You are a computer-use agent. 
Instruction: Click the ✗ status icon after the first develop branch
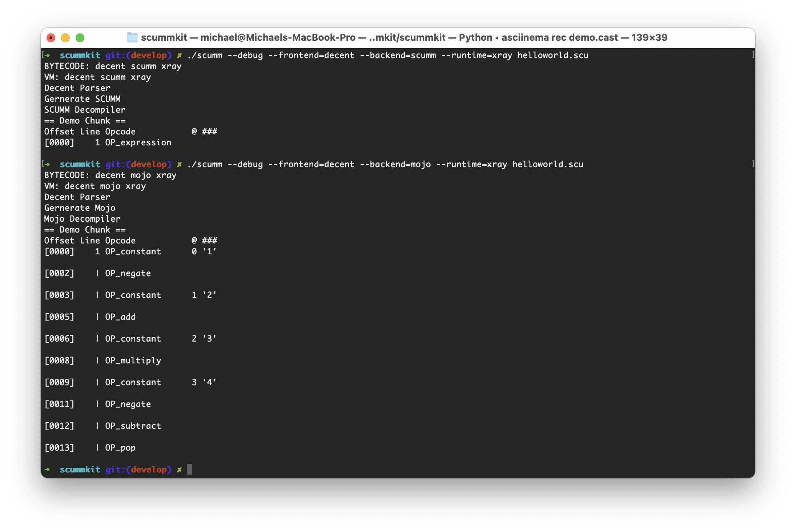[180, 55]
